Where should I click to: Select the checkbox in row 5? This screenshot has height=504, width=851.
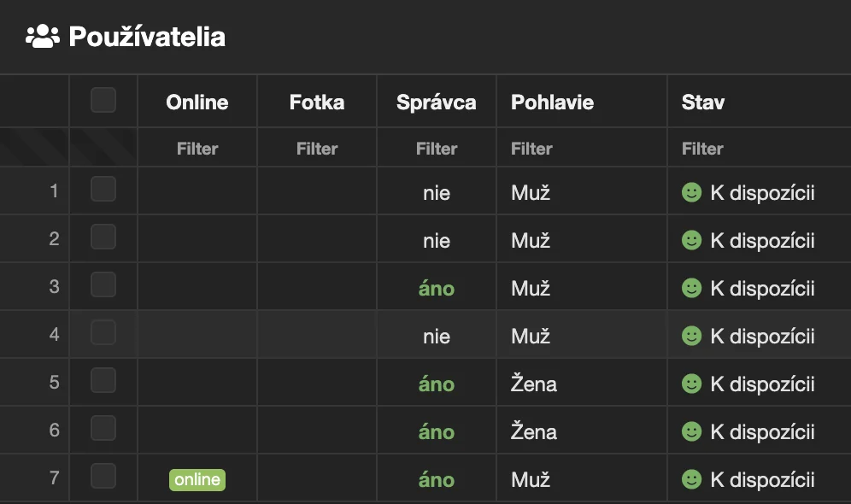click(x=103, y=380)
